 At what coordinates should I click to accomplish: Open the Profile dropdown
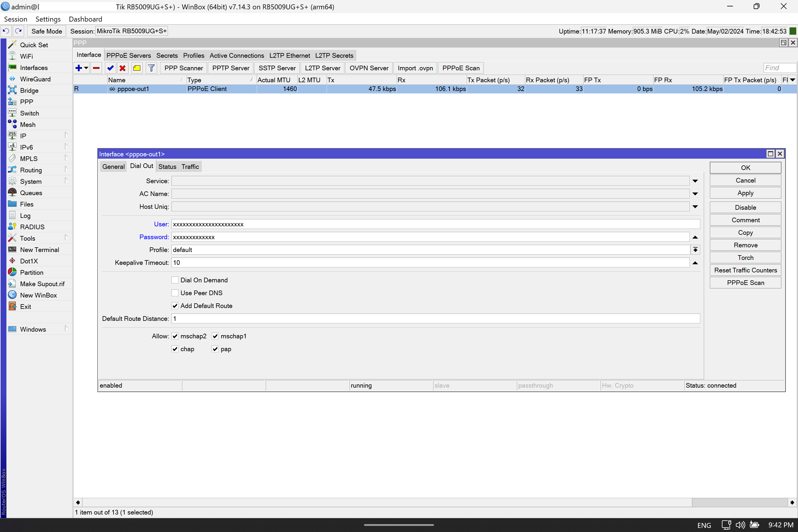point(695,250)
